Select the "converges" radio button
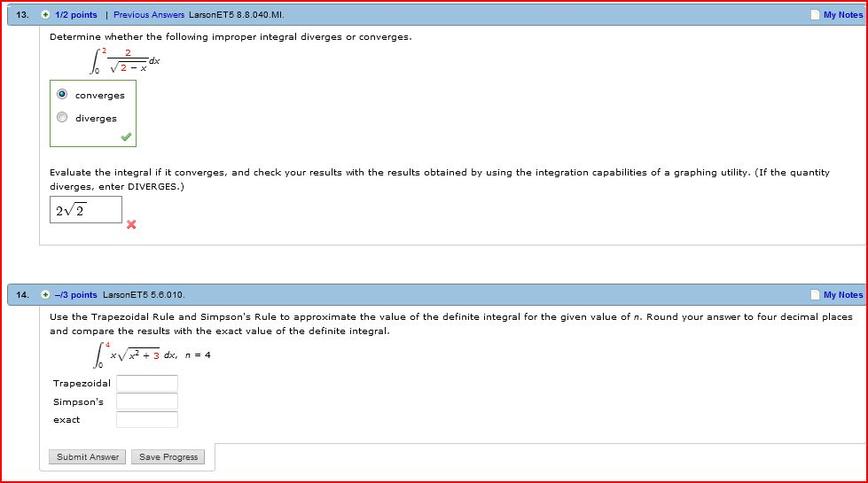This screenshot has height=483, width=868. click(62, 95)
